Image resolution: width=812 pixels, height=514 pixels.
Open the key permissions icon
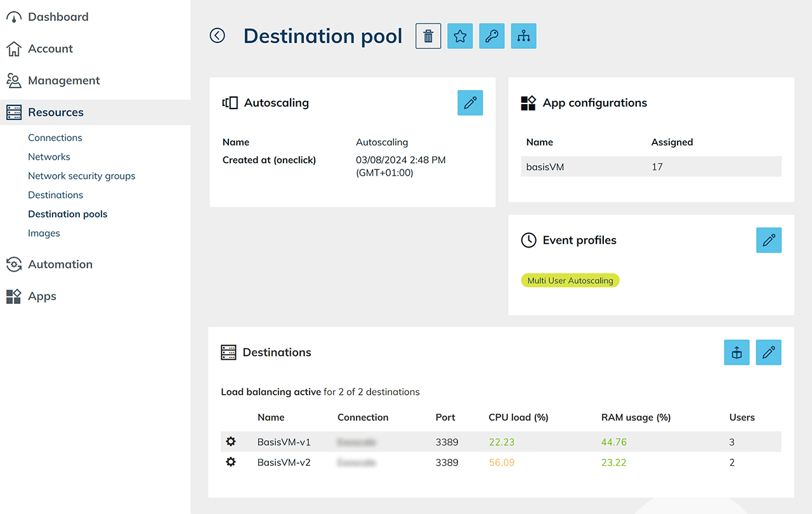click(492, 36)
